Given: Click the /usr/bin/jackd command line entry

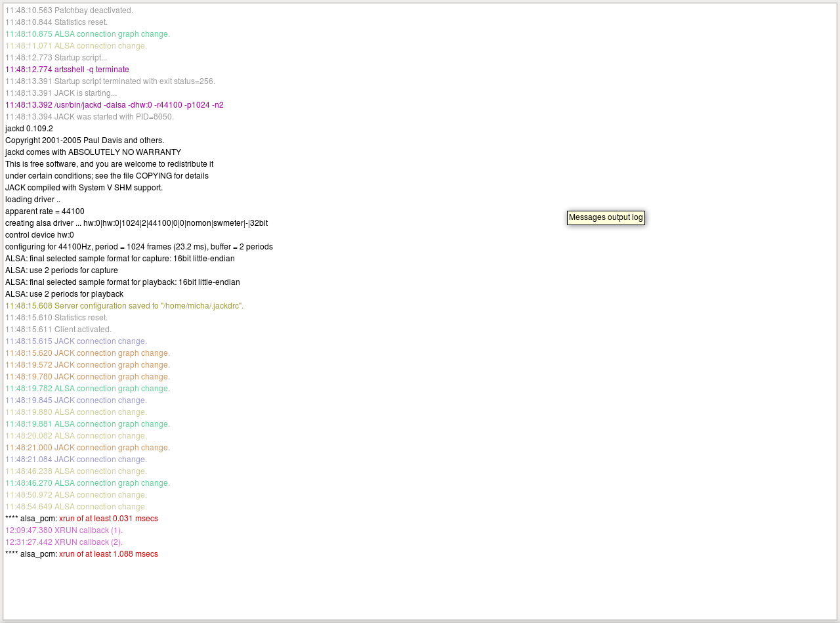Looking at the screenshot, I should [114, 105].
